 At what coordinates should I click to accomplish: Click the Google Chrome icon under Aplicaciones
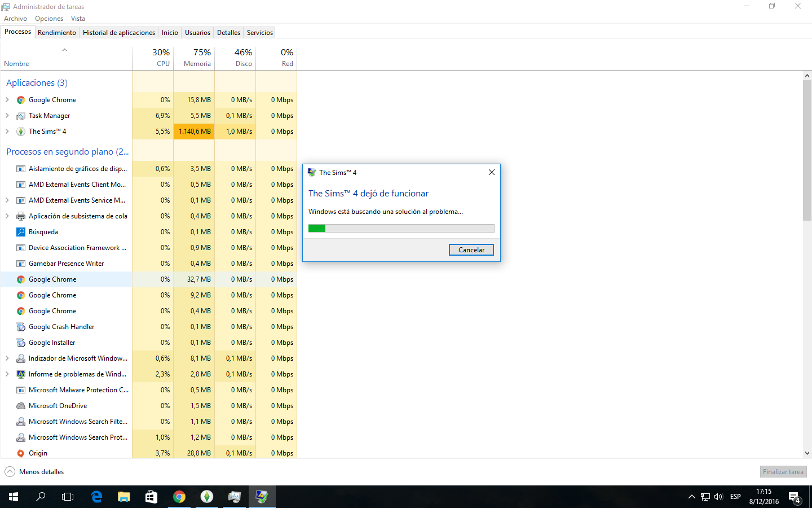point(21,100)
